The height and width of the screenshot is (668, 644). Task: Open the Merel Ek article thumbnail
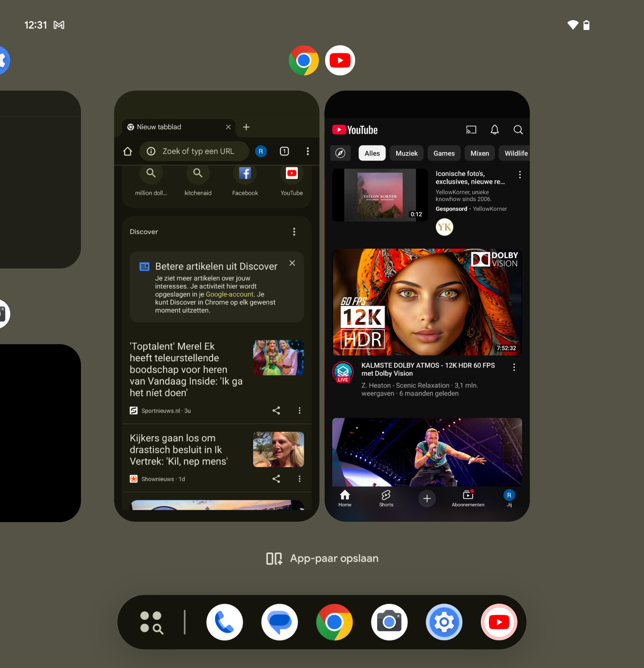(279, 357)
